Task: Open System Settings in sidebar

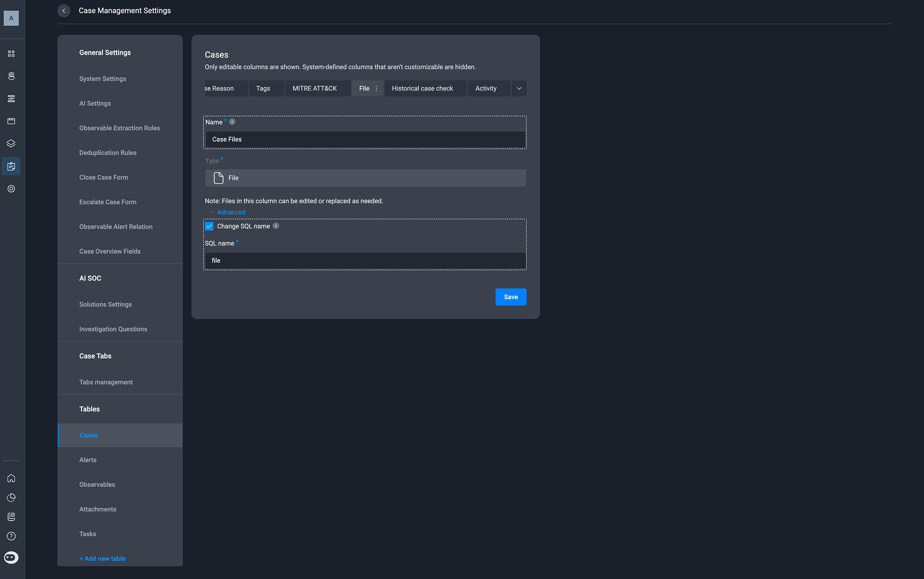Action: pyautogui.click(x=103, y=79)
